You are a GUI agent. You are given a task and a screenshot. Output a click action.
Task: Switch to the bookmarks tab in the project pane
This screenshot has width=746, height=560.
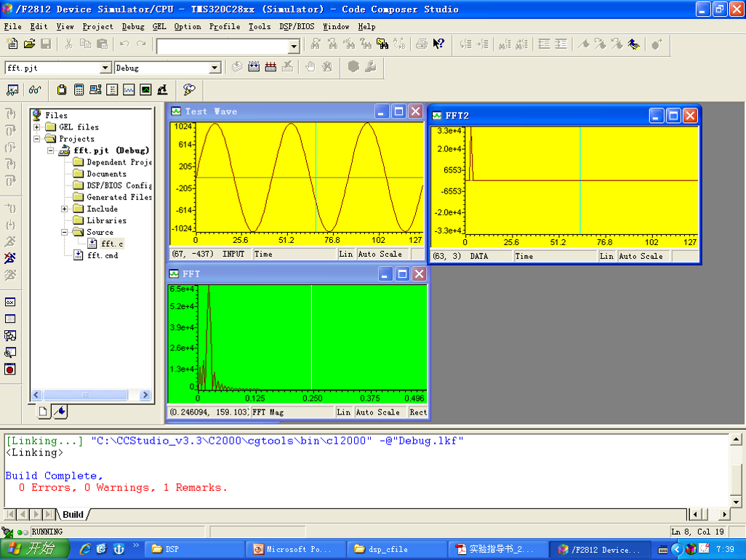pyautogui.click(x=60, y=412)
